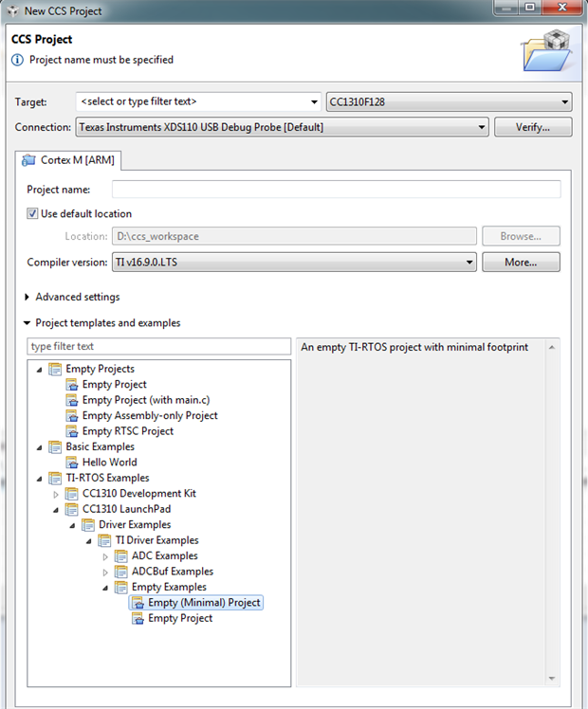Select Empty Assembly-only Project template
This screenshot has height=709, width=588.
150,415
